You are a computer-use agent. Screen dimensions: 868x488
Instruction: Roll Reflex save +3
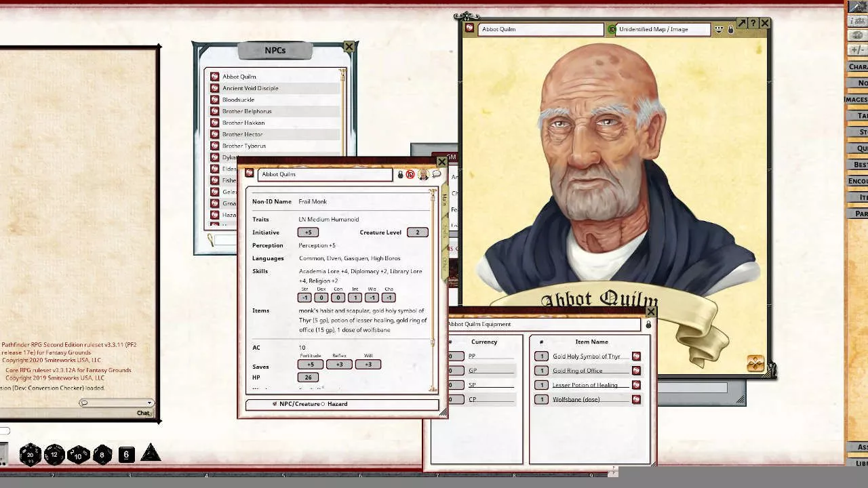[339, 365]
